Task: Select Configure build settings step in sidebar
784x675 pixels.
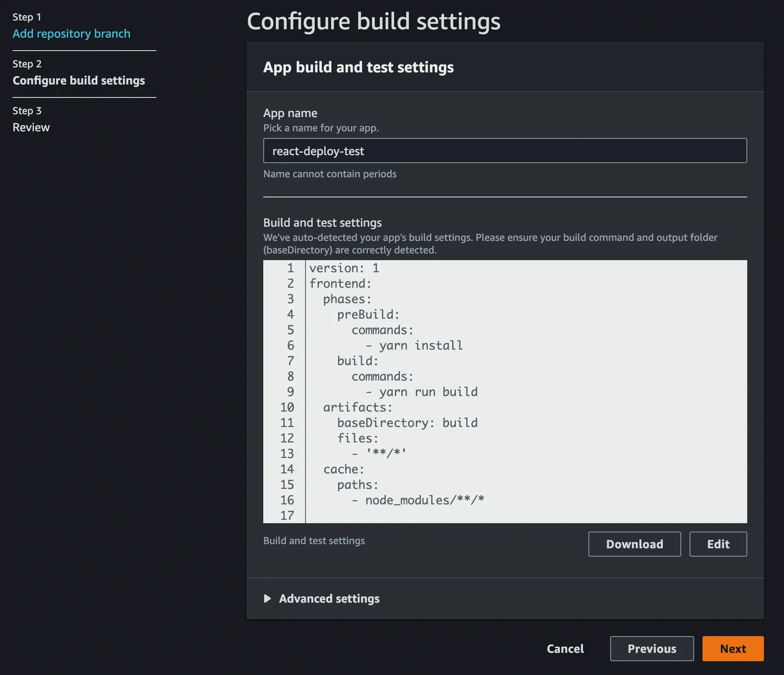Action: pos(79,80)
